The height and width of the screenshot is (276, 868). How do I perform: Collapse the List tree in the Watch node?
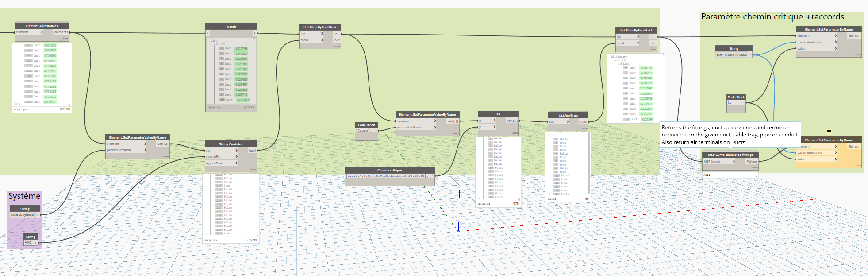[215, 44]
